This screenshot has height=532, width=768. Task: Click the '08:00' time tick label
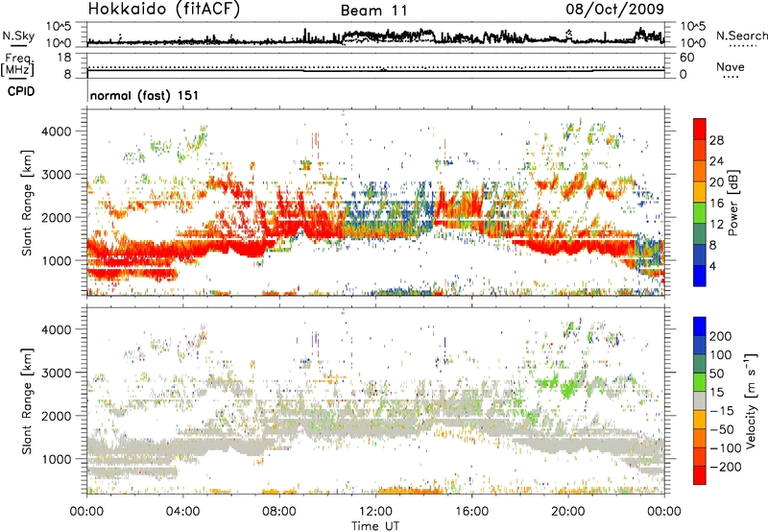pyautogui.click(x=279, y=512)
